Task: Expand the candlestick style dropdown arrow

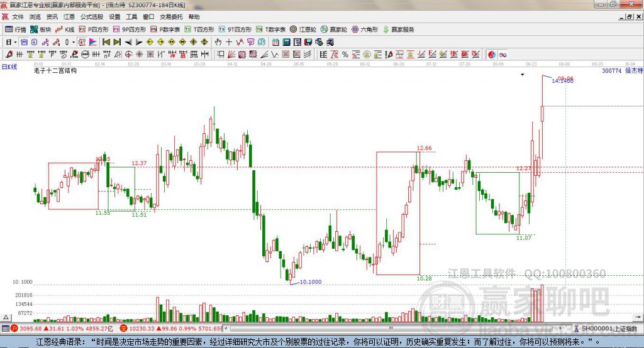Action: (73, 42)
